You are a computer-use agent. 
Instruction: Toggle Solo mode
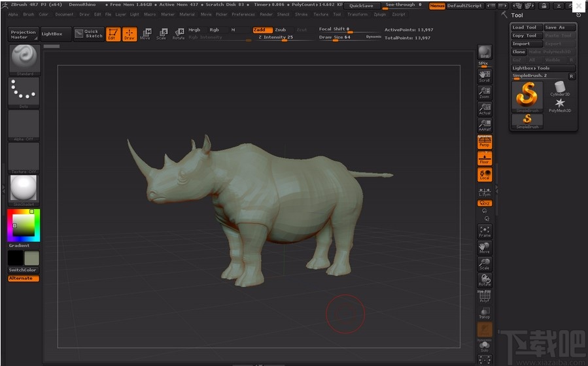pos(485,346)
